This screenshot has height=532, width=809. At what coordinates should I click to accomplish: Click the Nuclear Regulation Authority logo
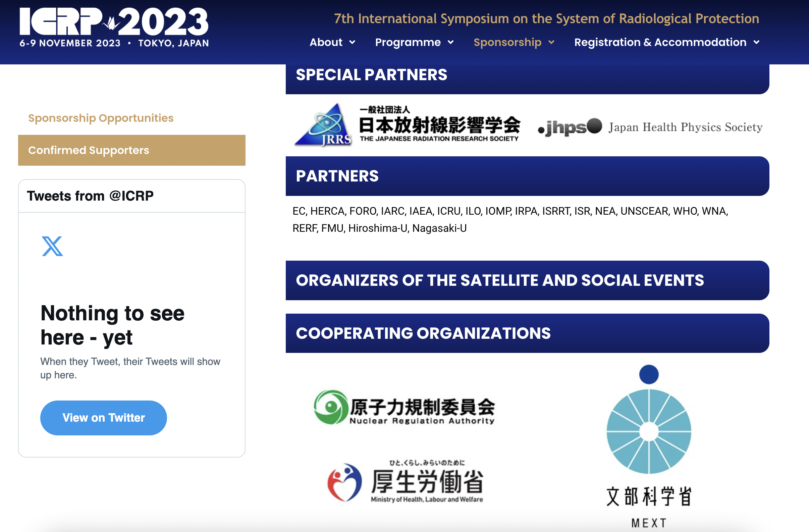point(404,408)
